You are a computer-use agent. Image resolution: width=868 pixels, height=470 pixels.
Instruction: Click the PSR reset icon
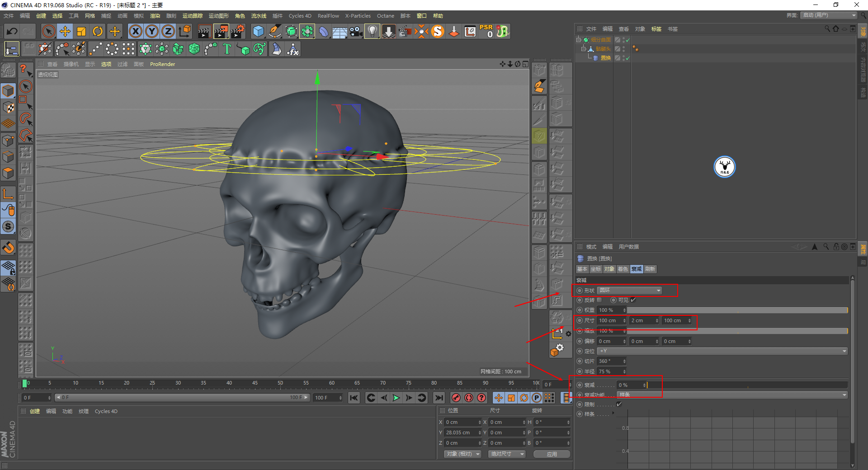[x=486, y=32]
